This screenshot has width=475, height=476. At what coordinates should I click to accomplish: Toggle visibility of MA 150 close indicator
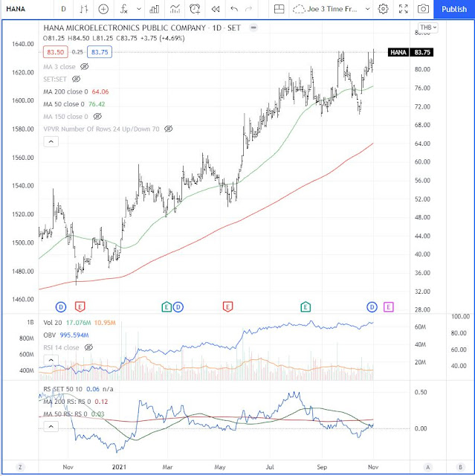coord(97,117)
